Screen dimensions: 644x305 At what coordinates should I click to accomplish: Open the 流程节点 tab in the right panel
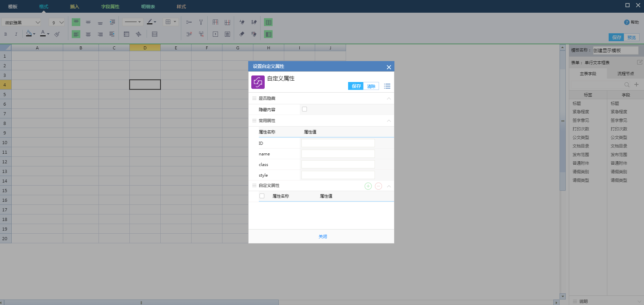625,73
